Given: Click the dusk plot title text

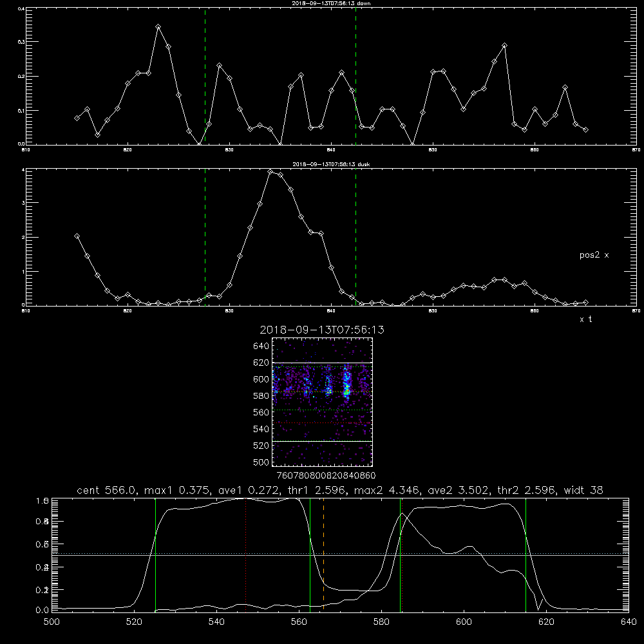Looking at the screenshot, I should (331, 164).
